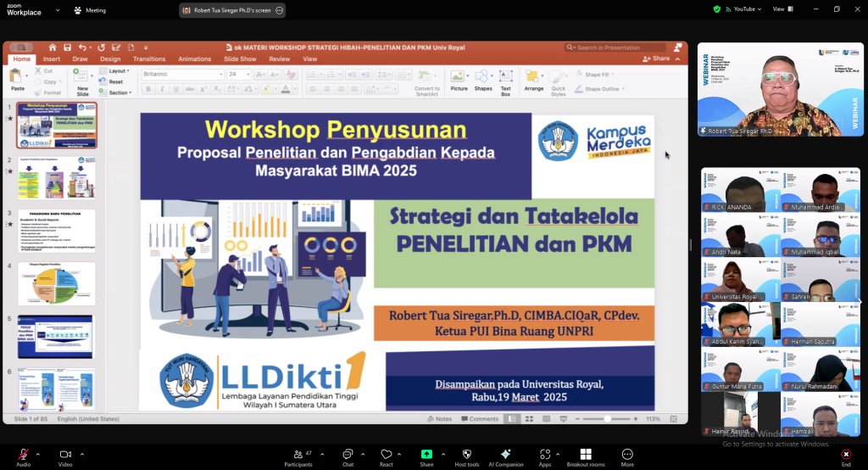Open the View layout button
Screen dimensions: 868x470
[782, 9]
